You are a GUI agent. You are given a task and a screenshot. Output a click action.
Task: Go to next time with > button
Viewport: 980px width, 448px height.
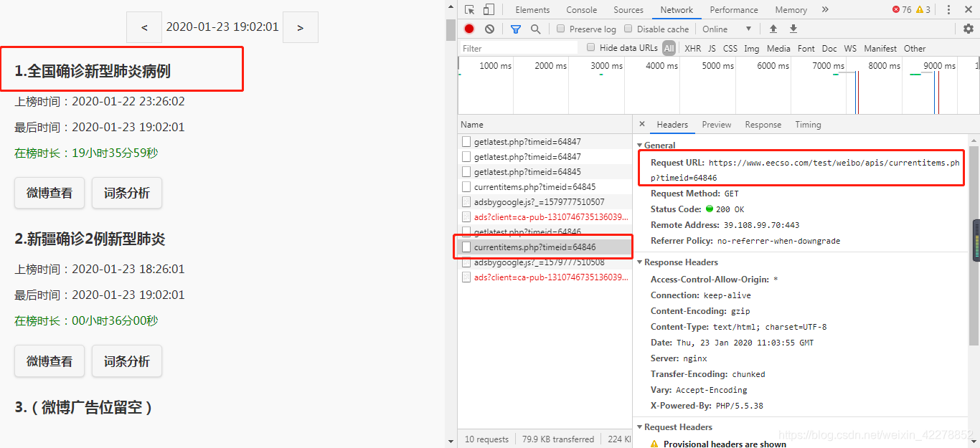pyautogui.click(x=300, y=27)
